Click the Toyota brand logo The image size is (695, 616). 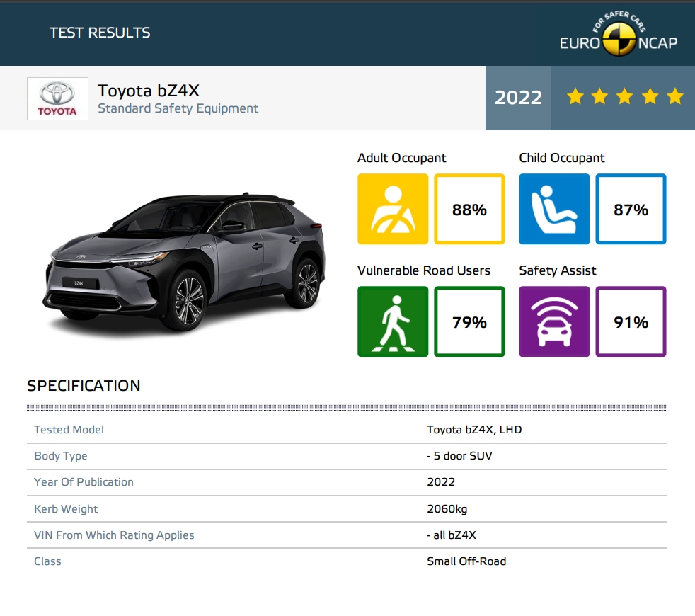pos(57,98)
